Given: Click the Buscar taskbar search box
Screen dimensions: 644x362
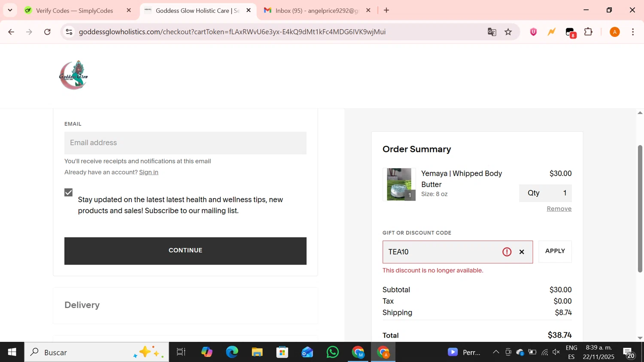Looking at the screenshot, I should 97,352.
